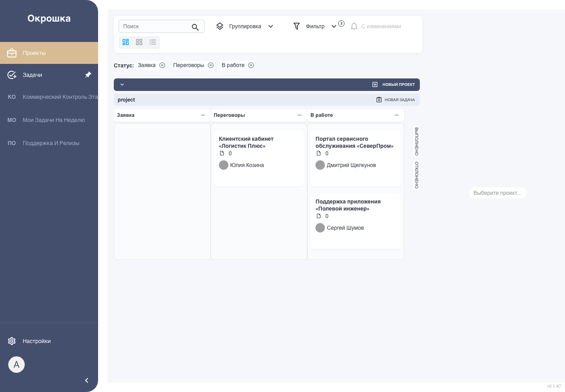The height and width of the screenshot is (392, 565).
Task: Click the bell notifications icon
Action: coord(354,26)
